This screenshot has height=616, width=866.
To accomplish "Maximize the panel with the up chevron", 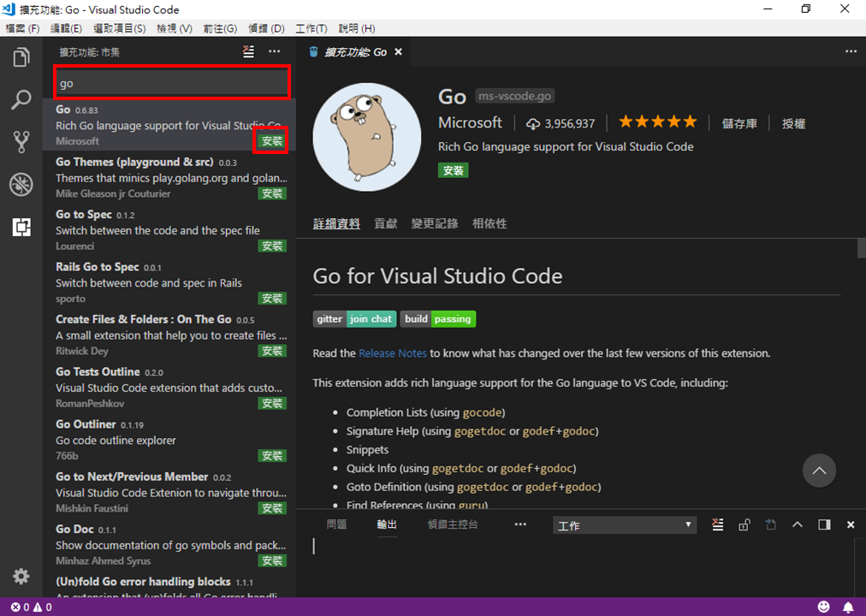I will click(797, 524).
